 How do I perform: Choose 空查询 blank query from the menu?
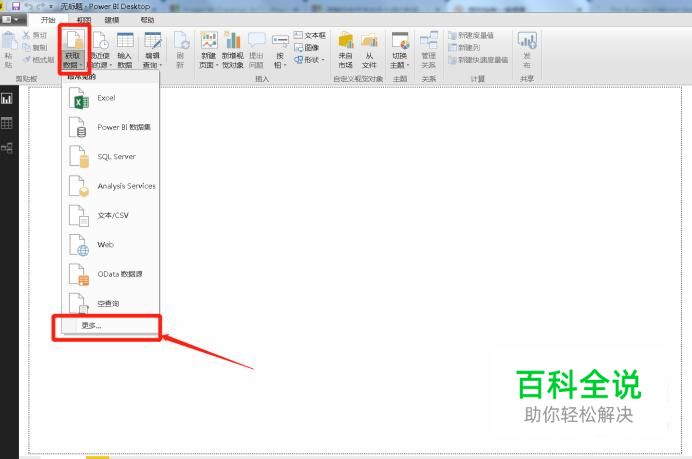coord(110,303)
